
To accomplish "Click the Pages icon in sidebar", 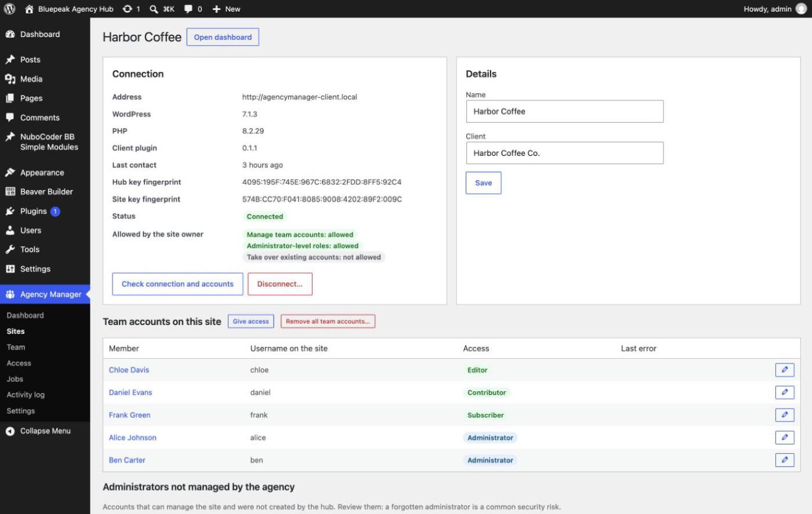I will [10, 98].
